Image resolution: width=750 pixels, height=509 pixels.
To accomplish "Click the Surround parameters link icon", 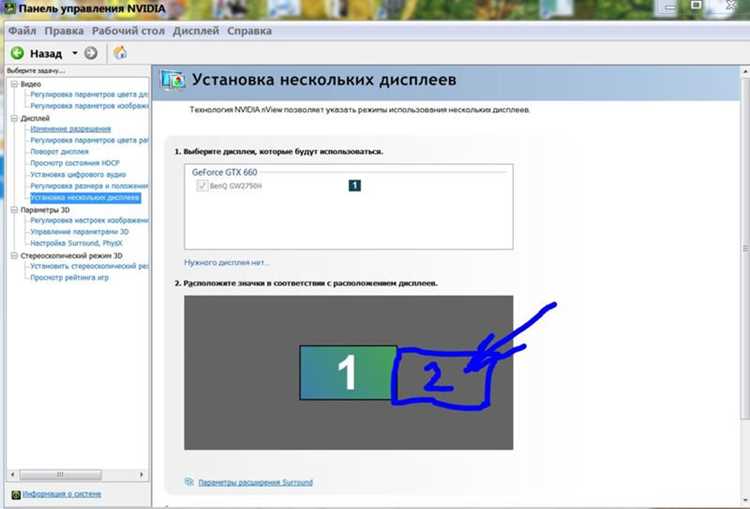I will (189, 482).
